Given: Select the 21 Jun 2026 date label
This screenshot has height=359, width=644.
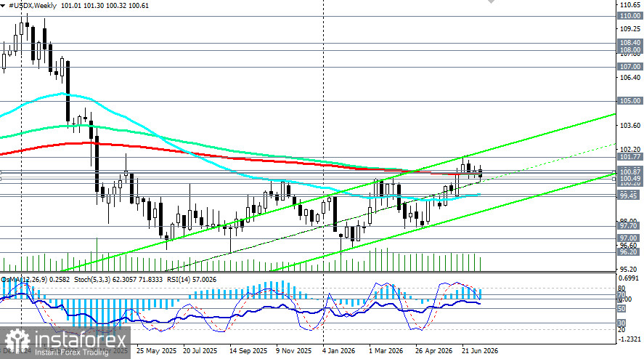Looking at the screenshot, I should (480, 351).
